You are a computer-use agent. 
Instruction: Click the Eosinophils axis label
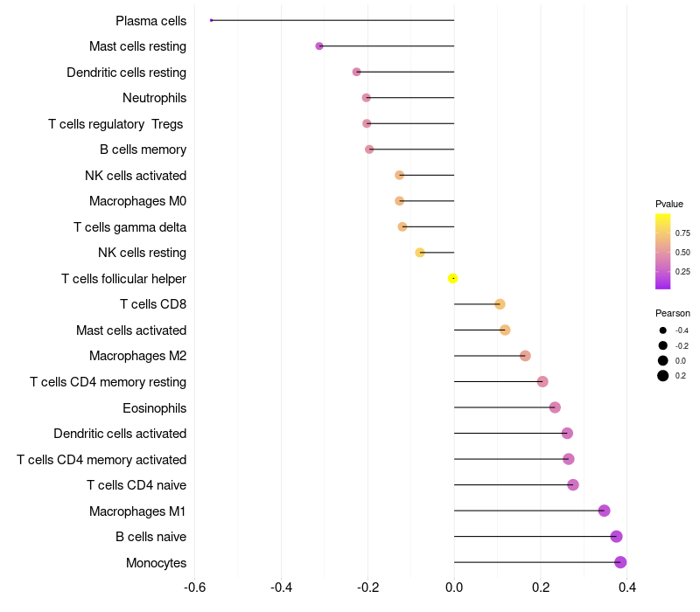(x=155, y=407)
